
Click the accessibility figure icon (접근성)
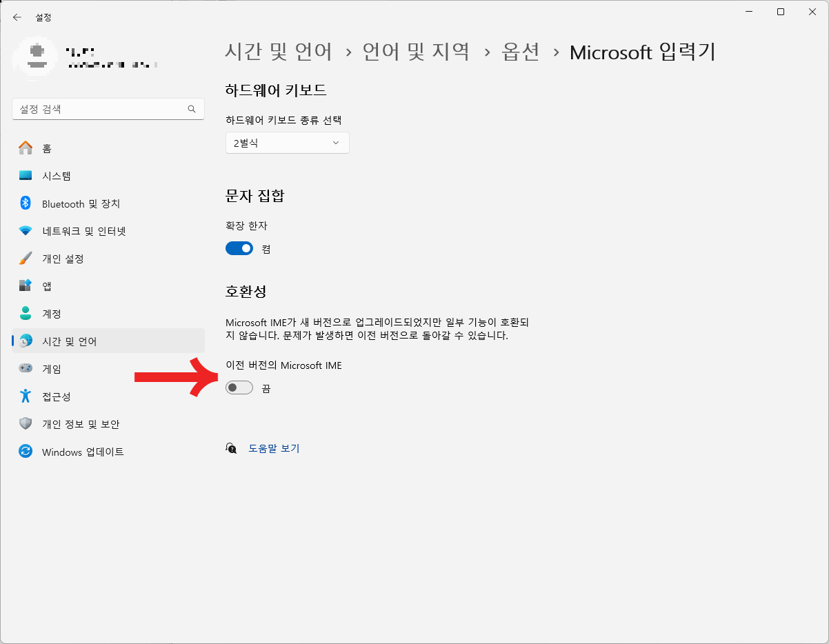point(26,396)
